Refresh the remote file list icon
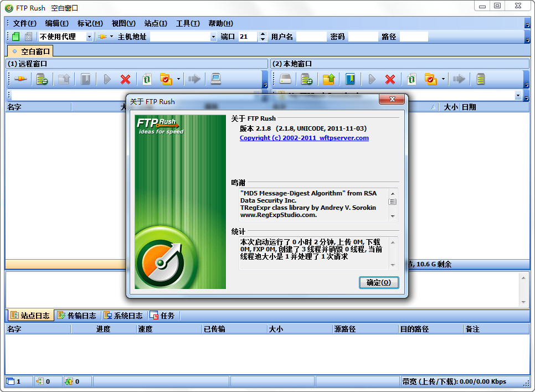Screen dimensions: 535x392 (147, 79)
